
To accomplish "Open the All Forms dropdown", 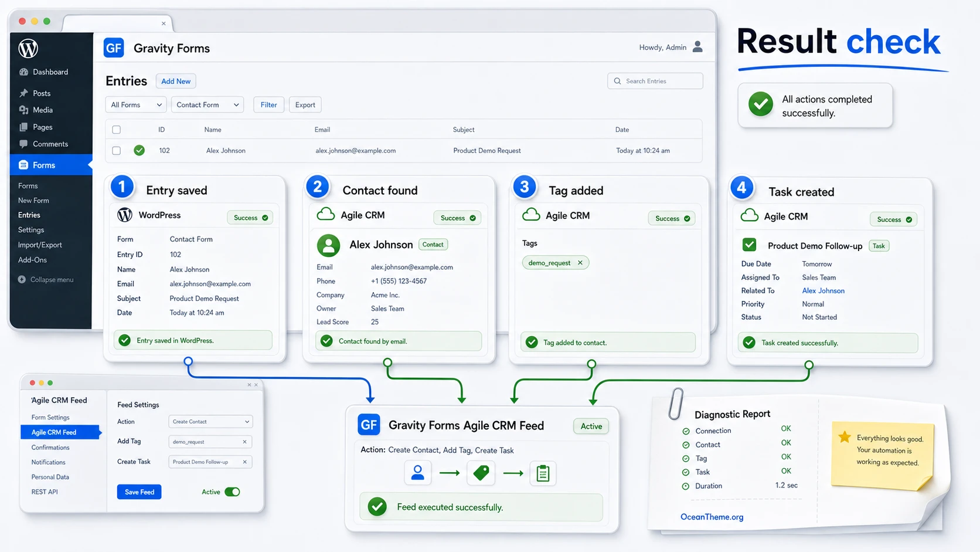I will (136, 105).
